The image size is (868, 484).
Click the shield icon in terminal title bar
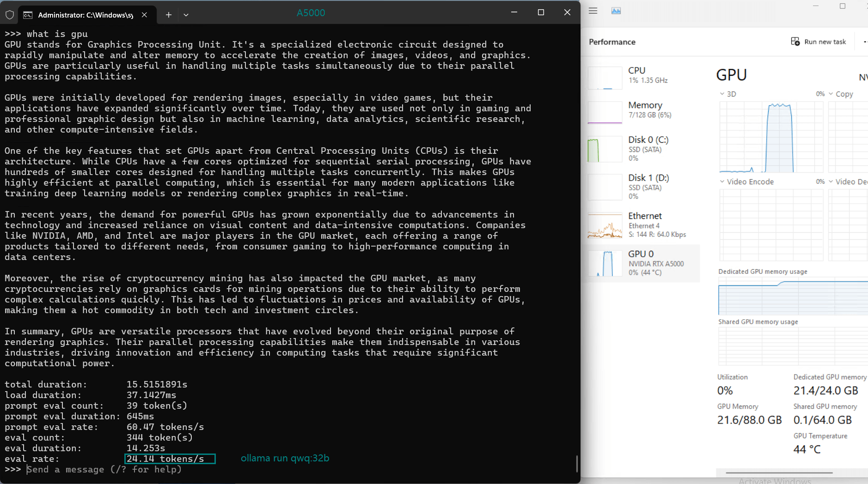[9, 15]
